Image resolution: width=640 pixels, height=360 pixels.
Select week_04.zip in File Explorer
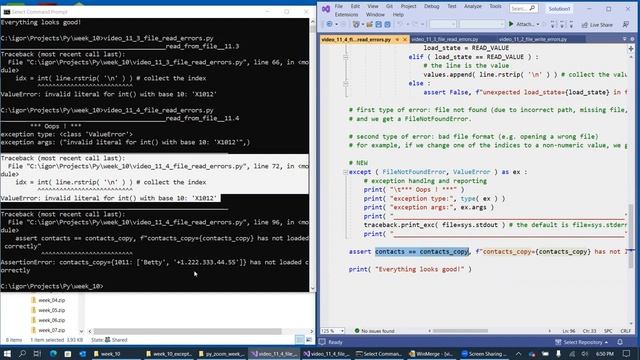tap(51, 300)
